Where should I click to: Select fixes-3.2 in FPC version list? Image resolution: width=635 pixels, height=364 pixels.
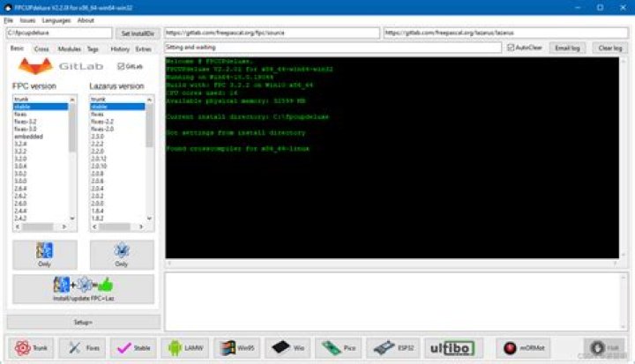tap(41, 122)
